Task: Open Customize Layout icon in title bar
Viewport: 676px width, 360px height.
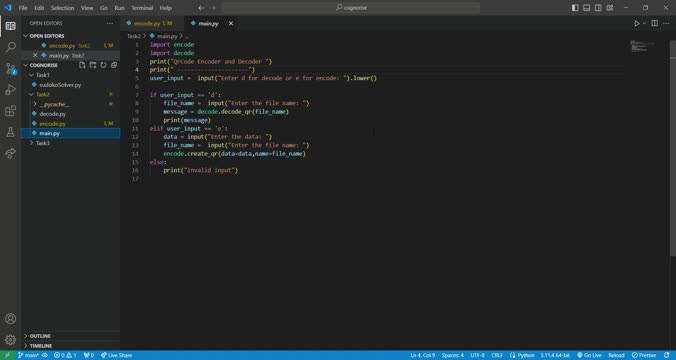Action: [x=610, y=8]
